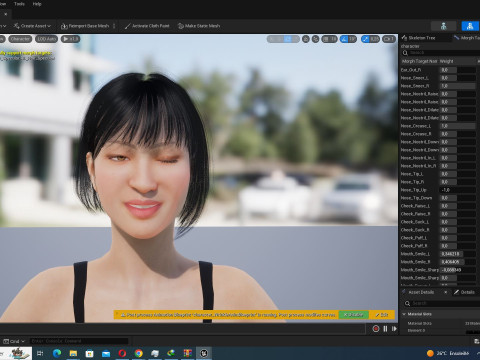
Task: Open the Tools menu
Action: 19,4
